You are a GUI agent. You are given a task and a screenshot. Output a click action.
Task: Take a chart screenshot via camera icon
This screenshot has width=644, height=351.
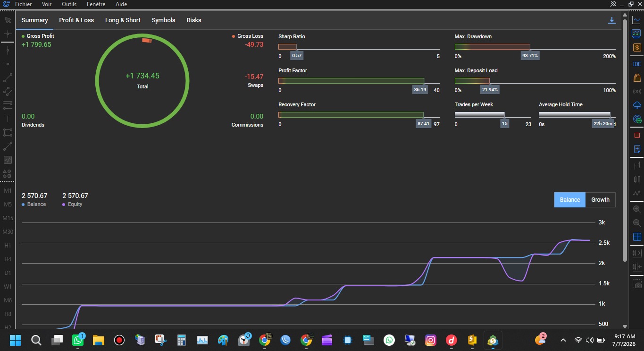point(637,285)
